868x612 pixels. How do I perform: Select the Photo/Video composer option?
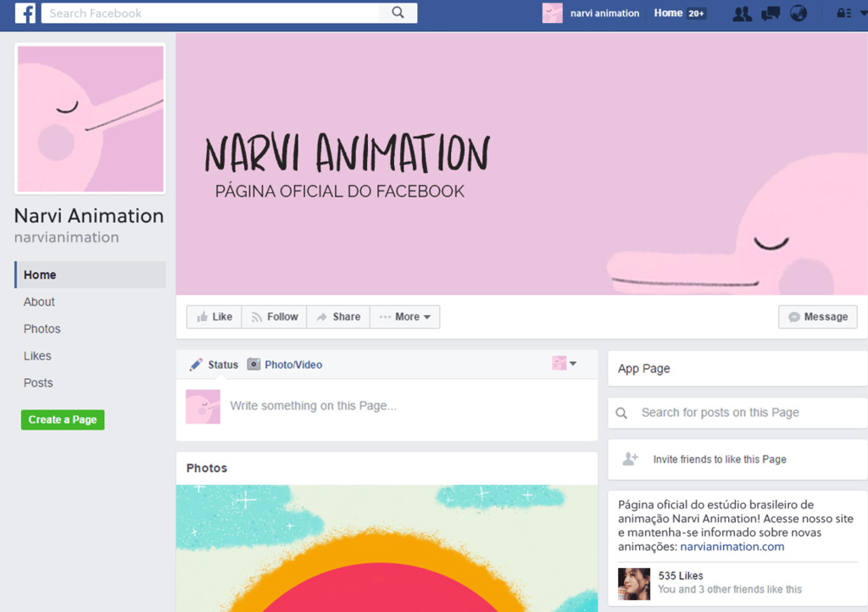click(293, 364)
